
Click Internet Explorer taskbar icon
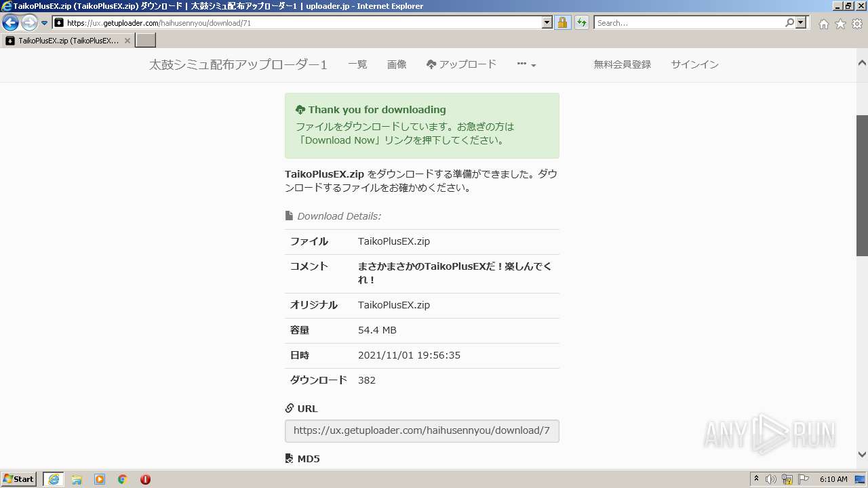[x=54, y=479]
